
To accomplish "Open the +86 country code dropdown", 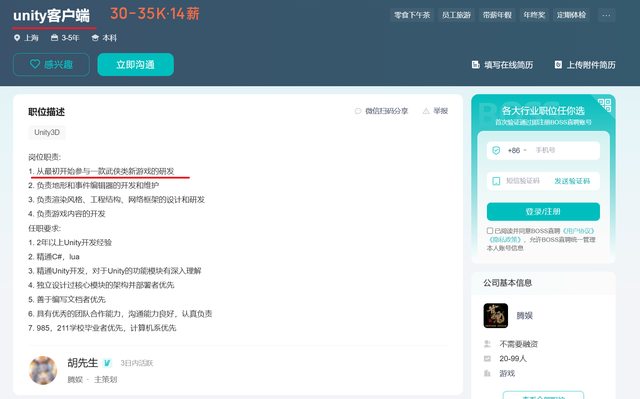I will (x=517, y=150).
